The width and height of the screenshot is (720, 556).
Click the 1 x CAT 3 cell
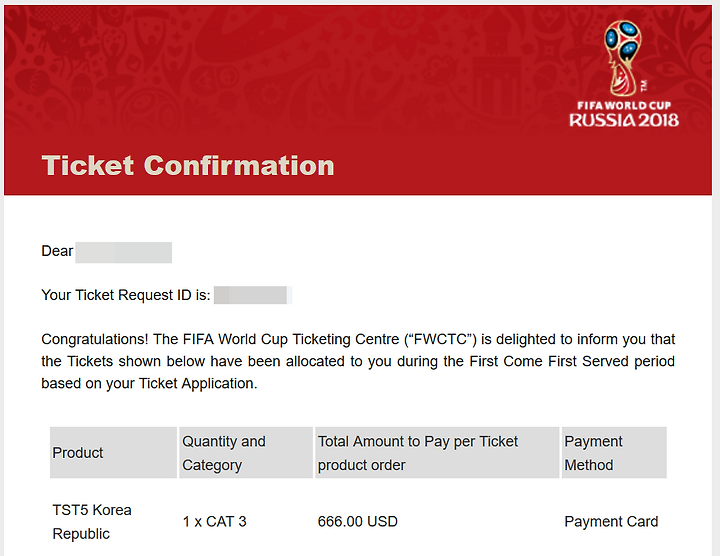point(214,522)
